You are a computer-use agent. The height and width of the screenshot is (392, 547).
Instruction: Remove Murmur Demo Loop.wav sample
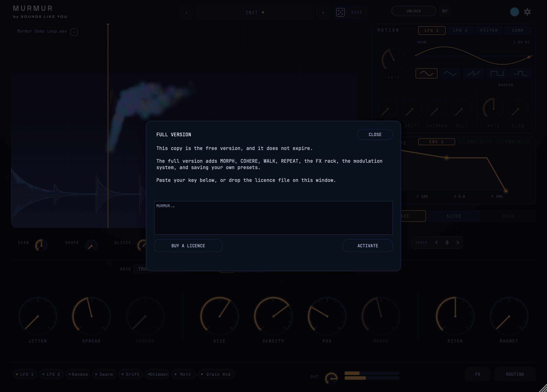74,32
